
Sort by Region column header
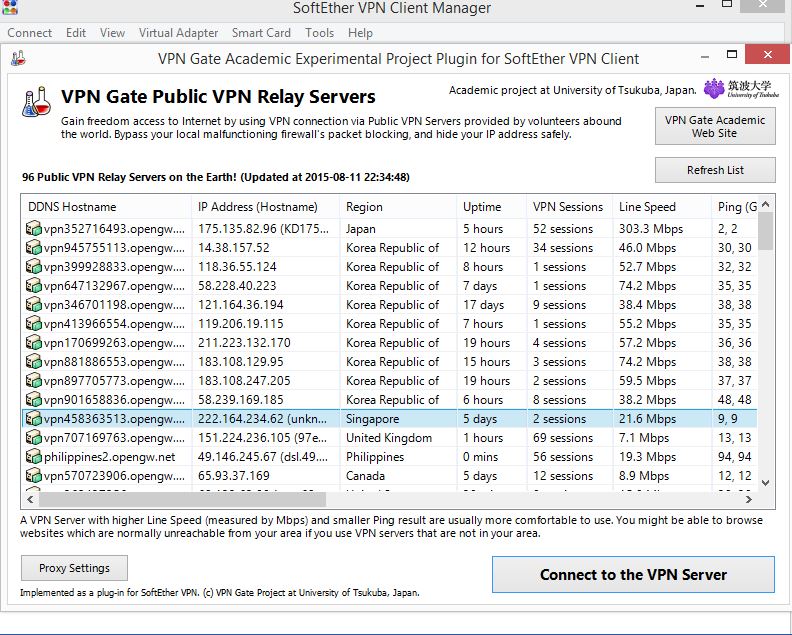coord(398,207)
